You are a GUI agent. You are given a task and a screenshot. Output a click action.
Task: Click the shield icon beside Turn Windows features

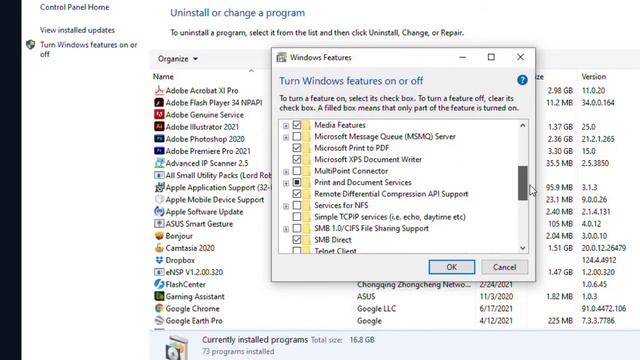(x=30, y=44)
